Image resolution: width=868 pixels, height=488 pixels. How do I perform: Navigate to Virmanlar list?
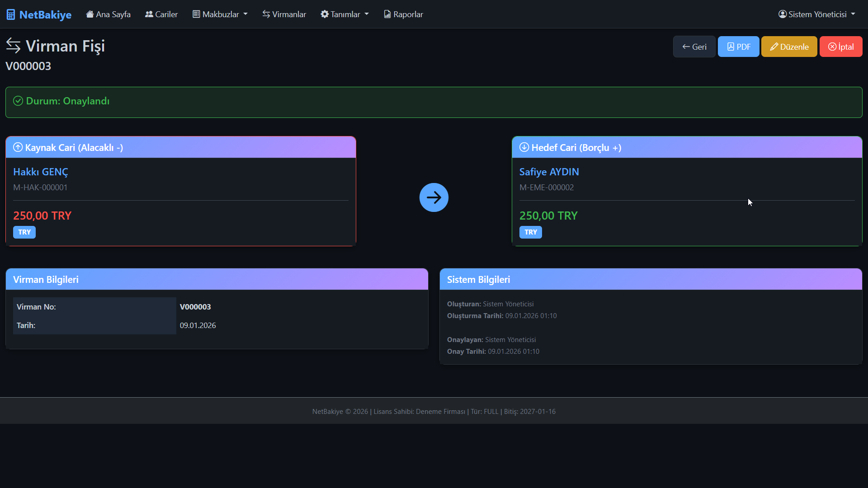[284, 14]
